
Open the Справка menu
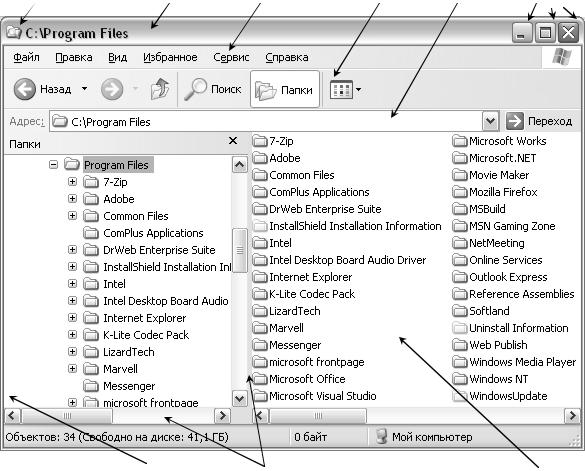pos(287,57)
